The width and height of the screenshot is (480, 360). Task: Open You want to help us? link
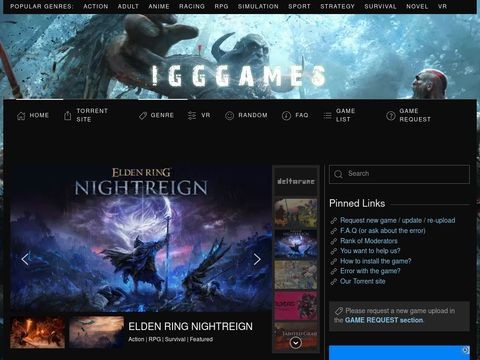click(370, 251)
